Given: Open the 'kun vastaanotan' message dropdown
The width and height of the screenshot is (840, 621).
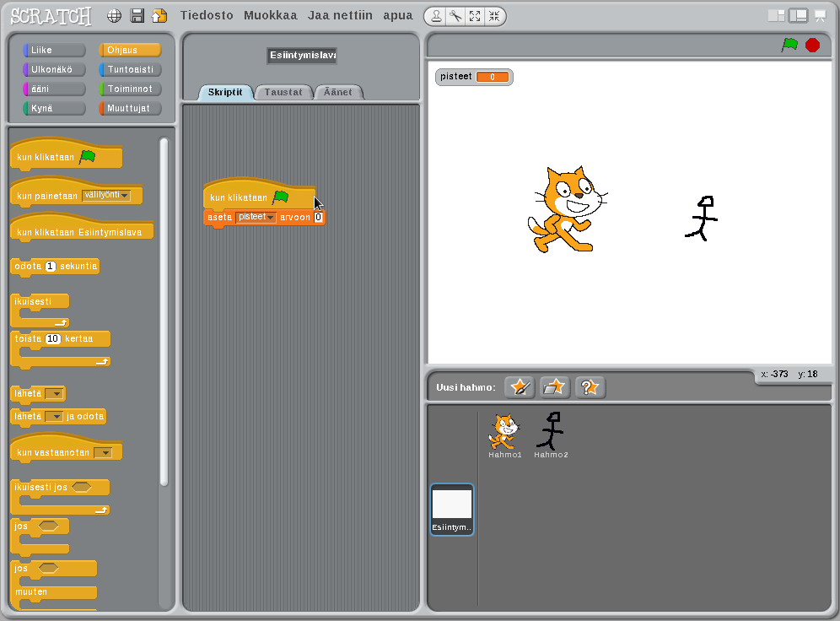Looking at the screenshot, I should (x=103, y=453).
